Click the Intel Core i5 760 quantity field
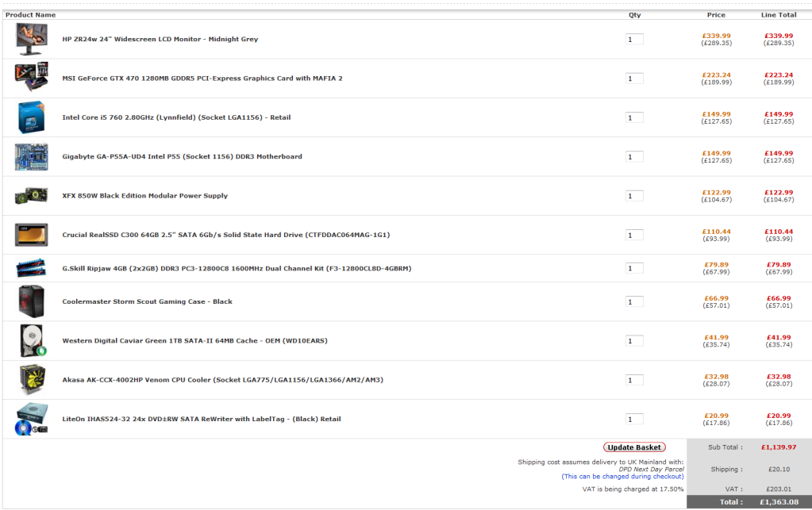 (x=634, y=117)
